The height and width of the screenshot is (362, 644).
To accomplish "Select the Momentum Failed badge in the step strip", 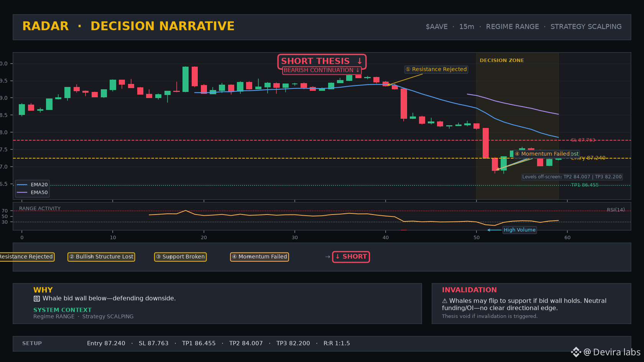I will [260, 257].
